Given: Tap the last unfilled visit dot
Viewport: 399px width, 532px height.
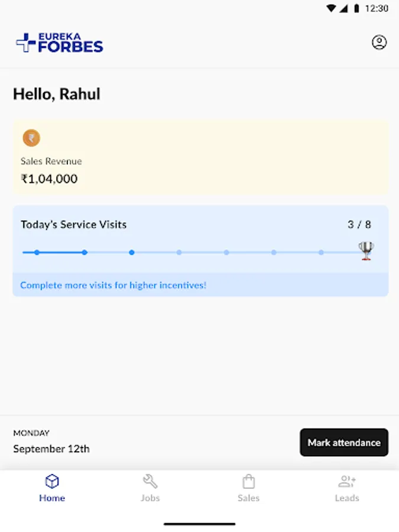Looking at the screenshot, I should click(321, 252).
